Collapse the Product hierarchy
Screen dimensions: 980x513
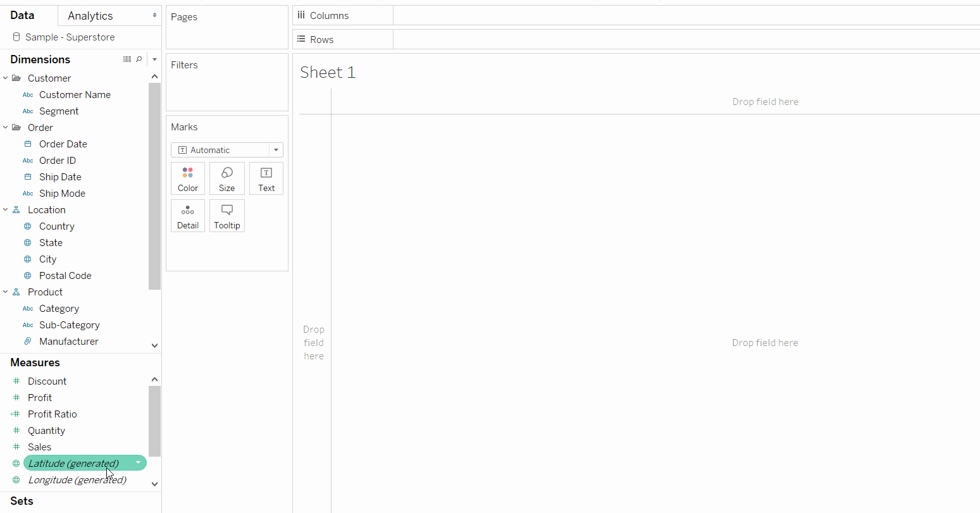[6, 292]
